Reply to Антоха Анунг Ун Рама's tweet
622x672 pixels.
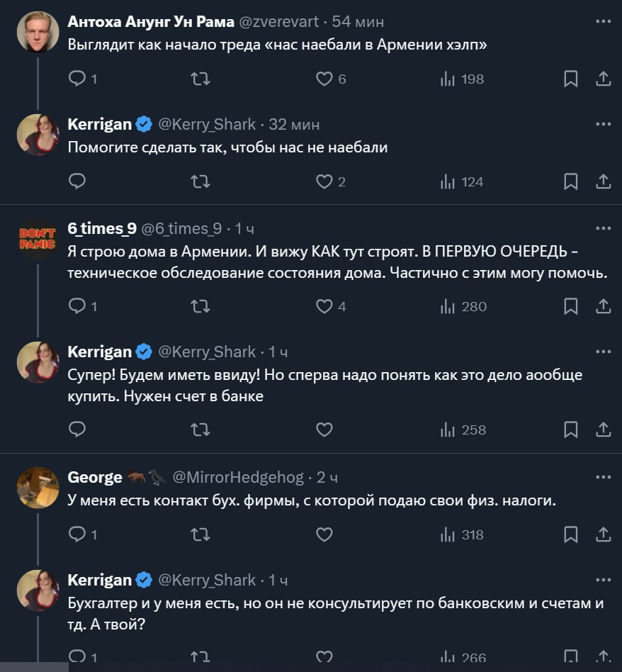(77, 79)
